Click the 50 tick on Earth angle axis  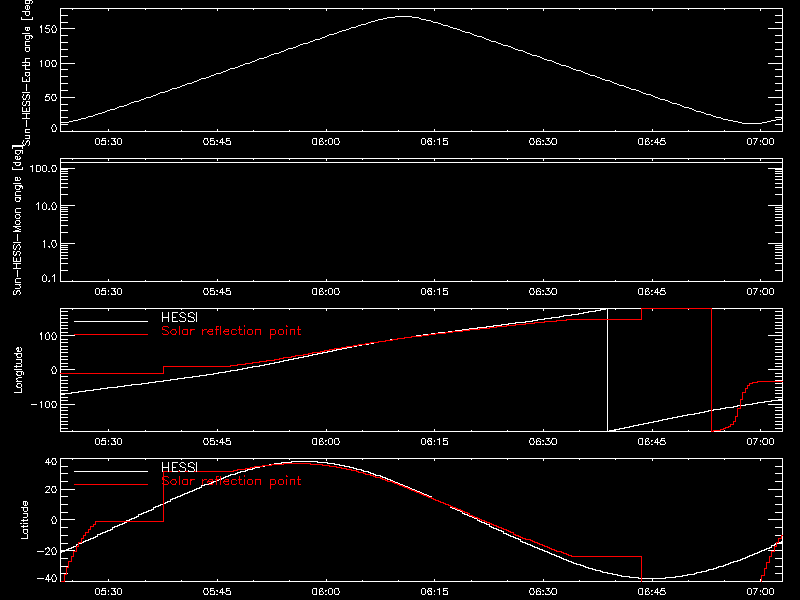51,97
